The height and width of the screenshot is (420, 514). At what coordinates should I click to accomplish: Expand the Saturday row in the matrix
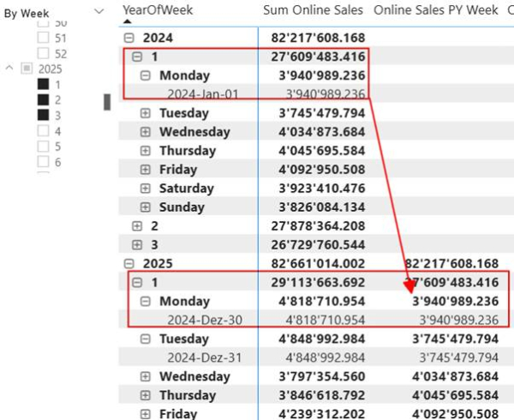coord(145,189)
